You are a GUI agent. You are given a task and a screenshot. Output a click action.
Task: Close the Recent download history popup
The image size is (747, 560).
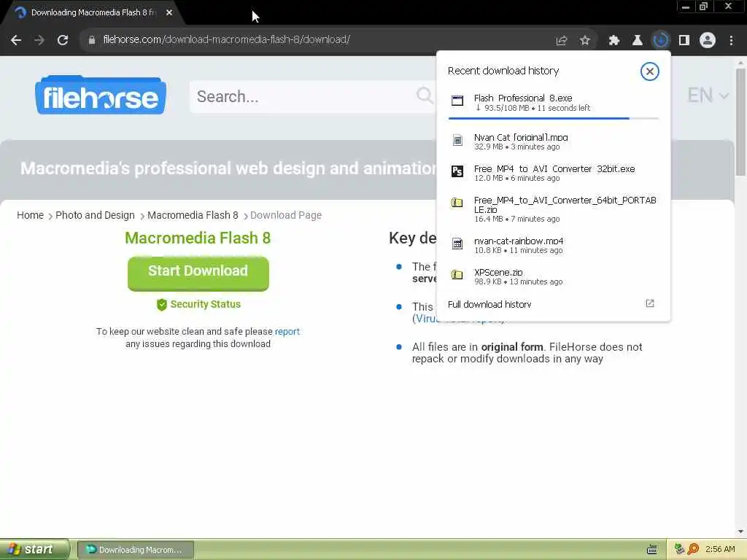649,71
